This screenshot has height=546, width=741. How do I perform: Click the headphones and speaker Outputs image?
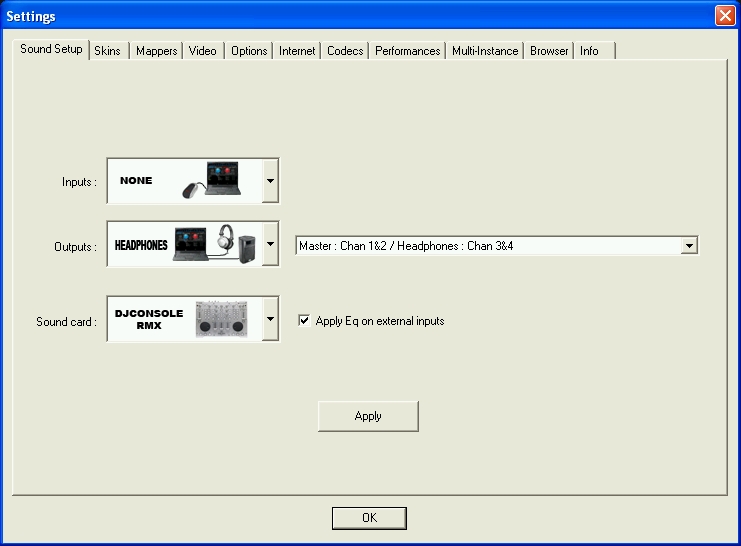tap(215, 244)
